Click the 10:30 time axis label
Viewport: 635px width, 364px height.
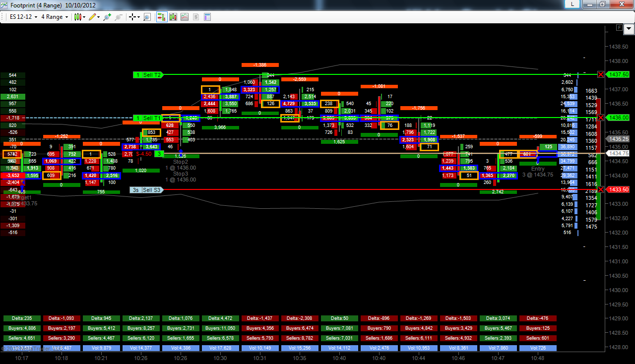(x=220, y=358)
